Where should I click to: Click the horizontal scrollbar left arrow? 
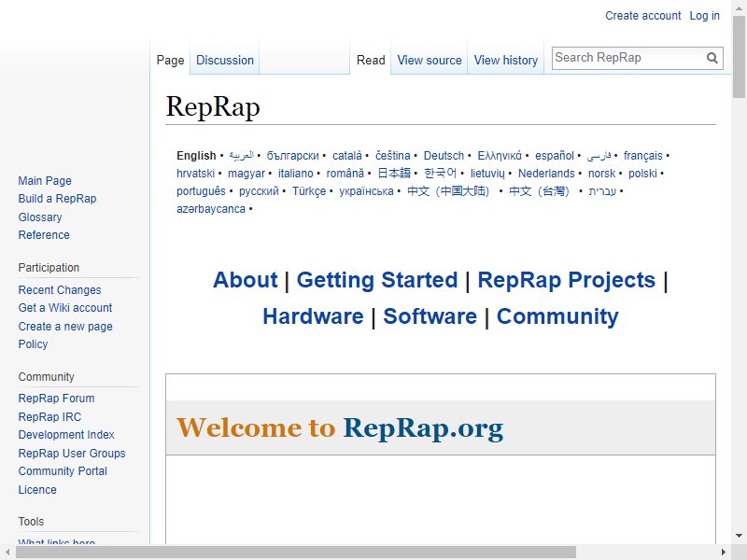coord(7,553)
